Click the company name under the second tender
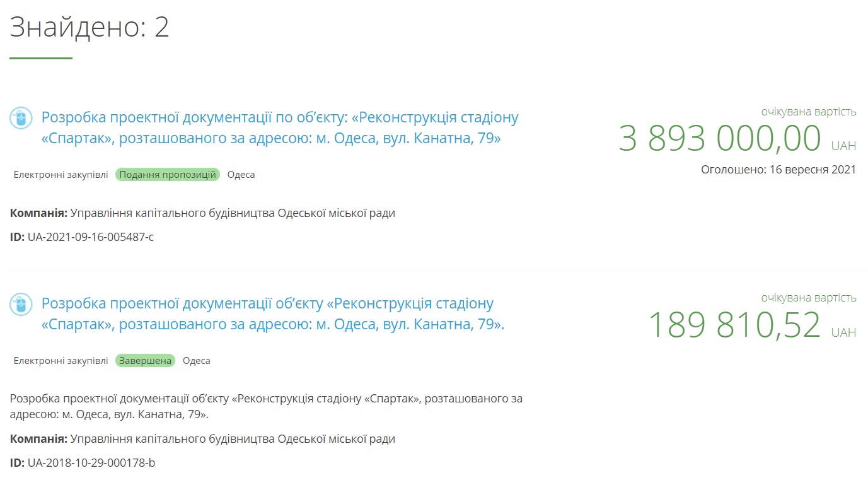The image size is (868, 480). pyautogui.click(x=232, y=439)
